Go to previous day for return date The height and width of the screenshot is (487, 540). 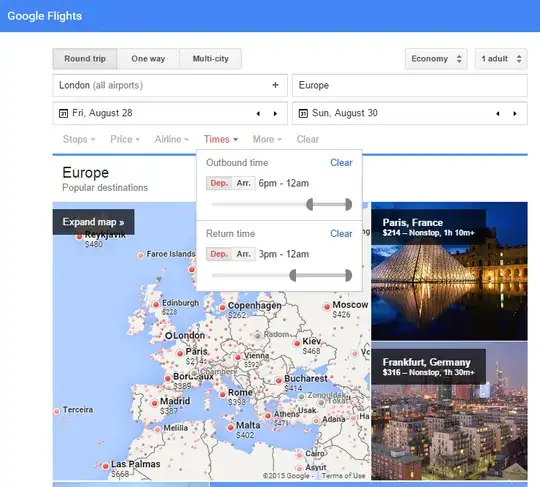point(498,114)
